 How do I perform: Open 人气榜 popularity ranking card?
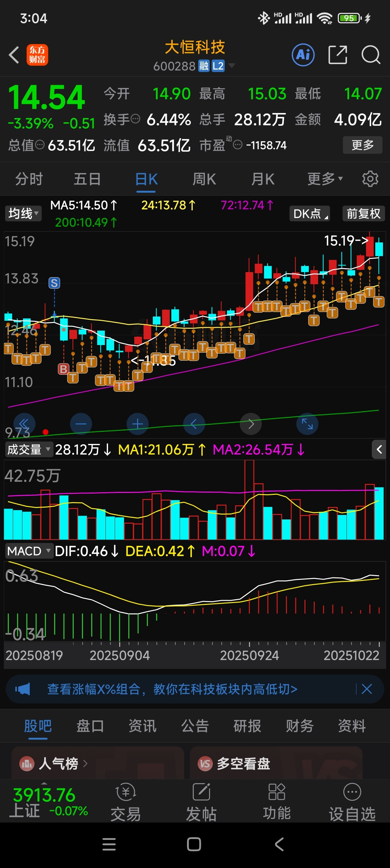pyautogui.click(x=97, y=763)
